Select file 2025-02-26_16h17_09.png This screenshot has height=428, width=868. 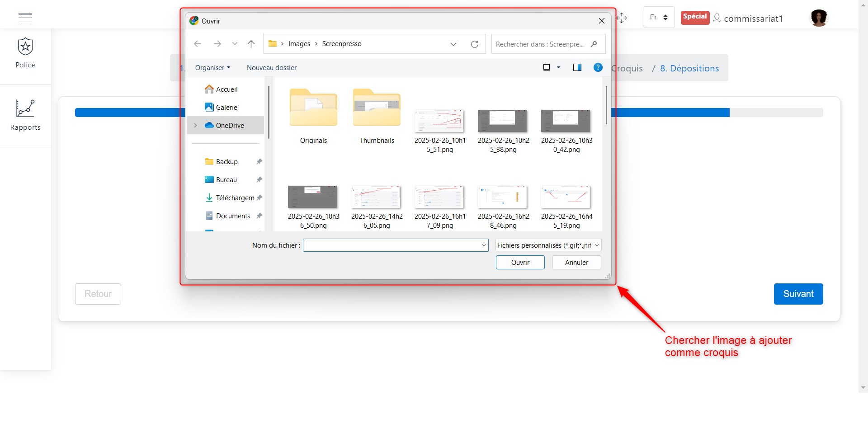[x=440, y=207]
